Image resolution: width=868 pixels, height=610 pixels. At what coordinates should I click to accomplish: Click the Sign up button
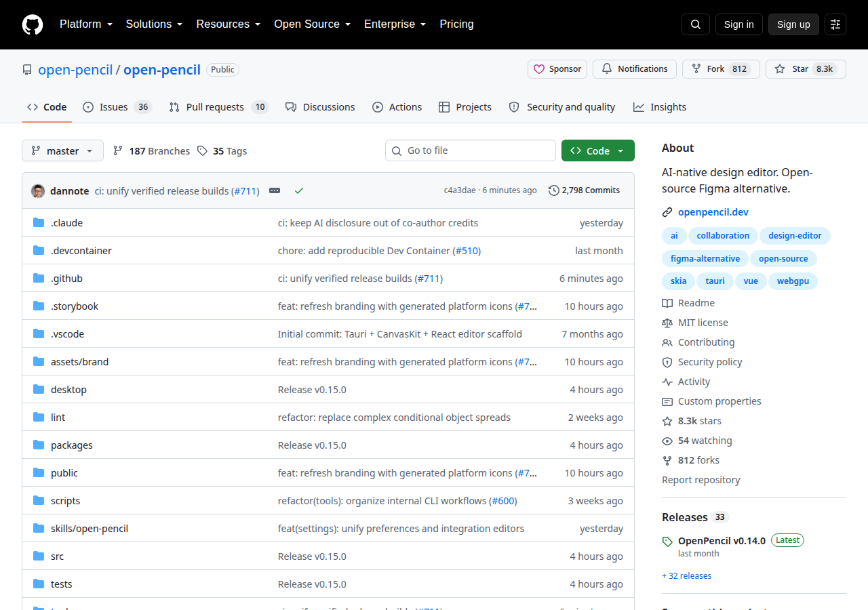(793, 24)
